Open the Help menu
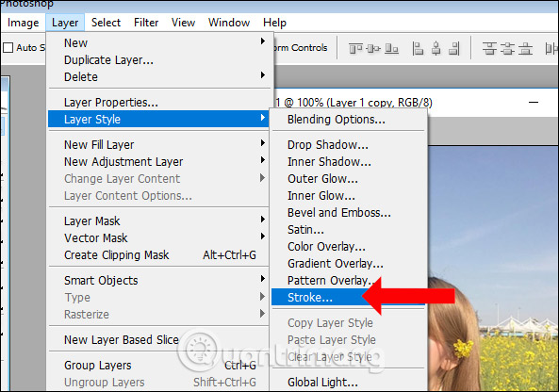559x392 pixels. click(x=274, y=23)
